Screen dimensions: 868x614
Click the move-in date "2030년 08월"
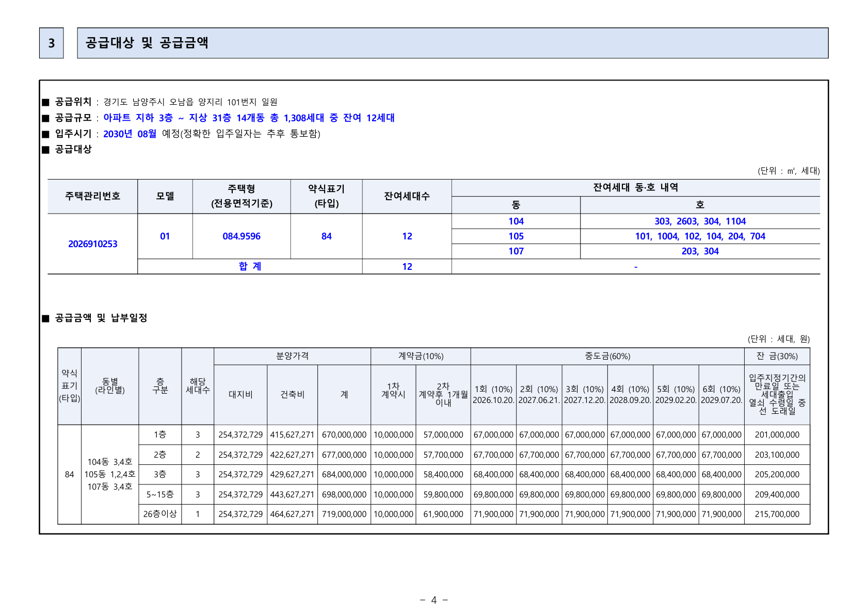pyautogui.click(x=130, y=134)
